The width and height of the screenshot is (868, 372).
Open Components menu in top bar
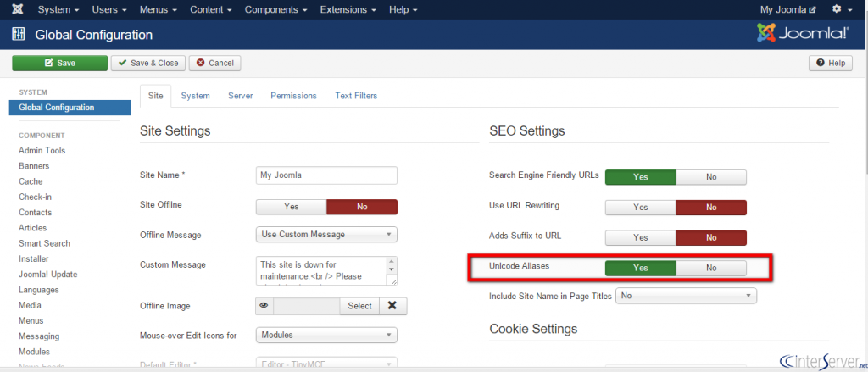[276, 10]
